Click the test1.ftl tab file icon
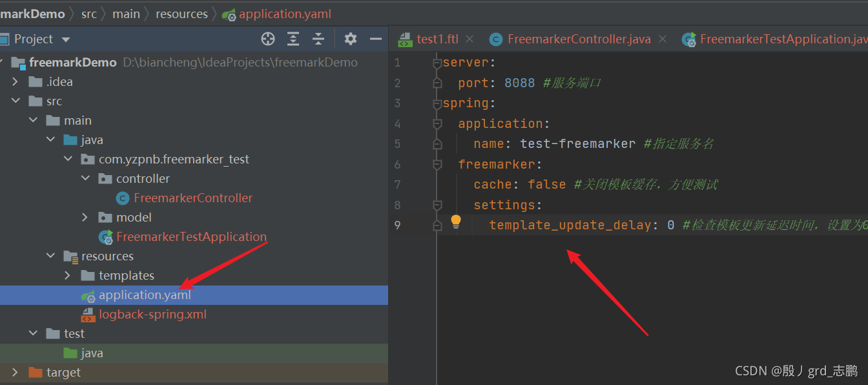The image size is (868, 385). point(405,39)
